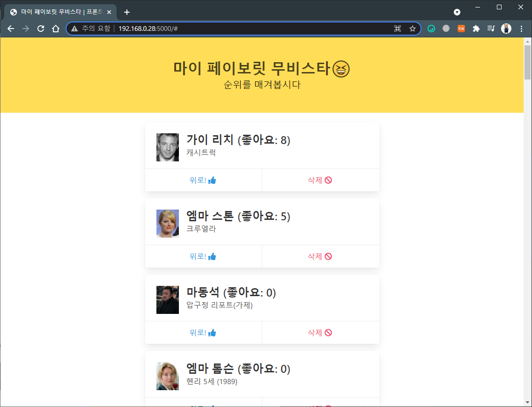
Task: Open the globe extension icon
Action: [x=446, y=29]
